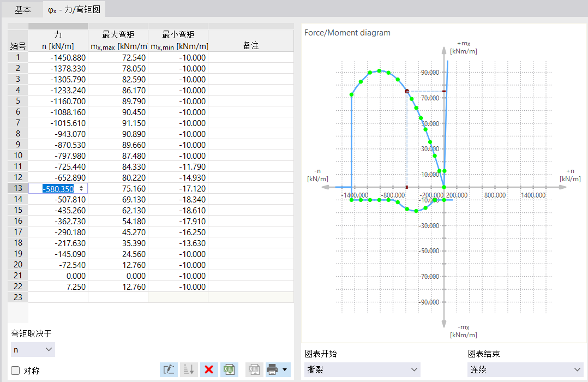Click the green Excel icon with down arrow
This screenshot has width=588, height=382.
[x=229, y=369]
